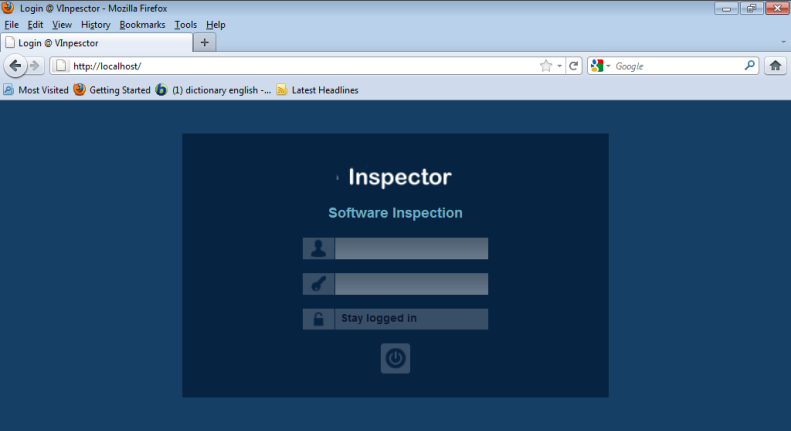Click the browser Back arrow button
This screenshot has width=791, height=431.
[15, 66]
